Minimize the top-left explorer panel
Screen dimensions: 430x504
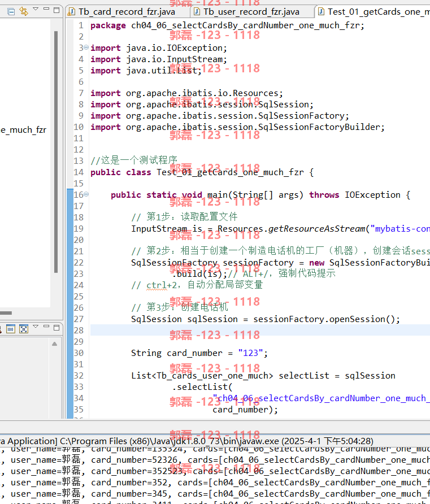tap(46, 9)
